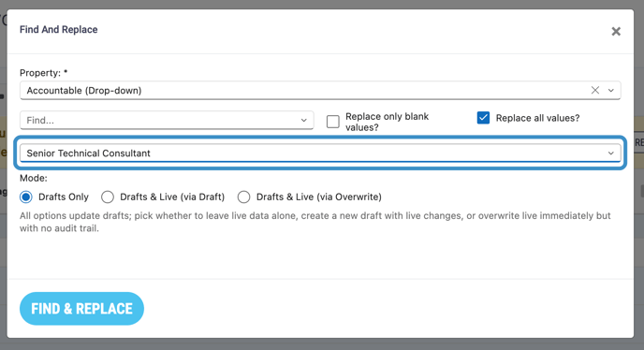The height and width of the screenshot is (350, 644).
Task: Select Drafts Only mode
Action: 26,197
